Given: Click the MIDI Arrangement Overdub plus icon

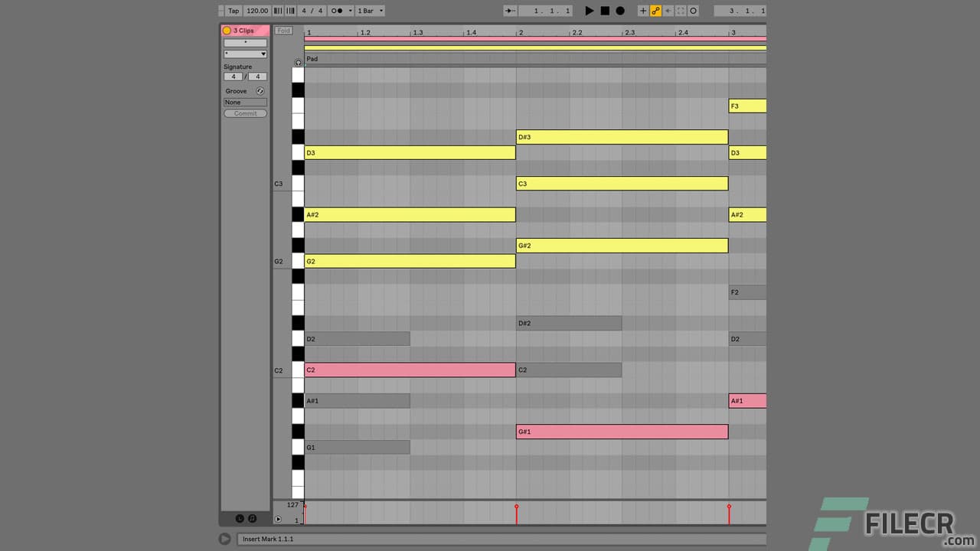Looking at the screenshot, I should [643, 10].
